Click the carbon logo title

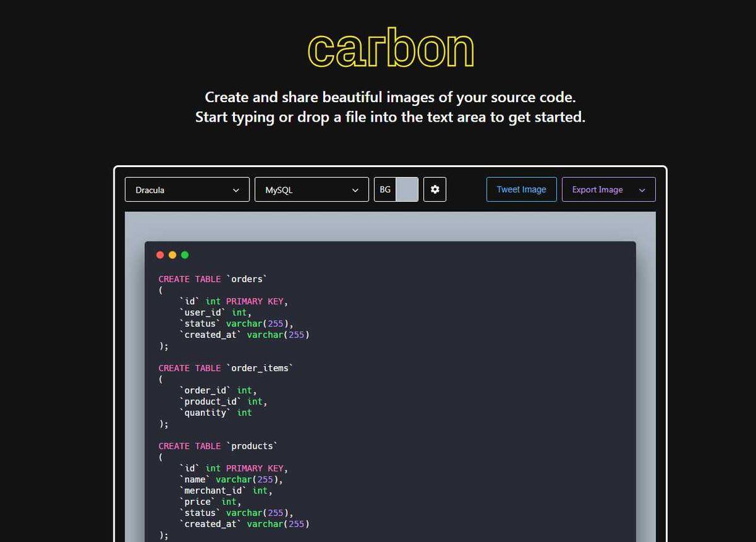[x=391, y=49]
